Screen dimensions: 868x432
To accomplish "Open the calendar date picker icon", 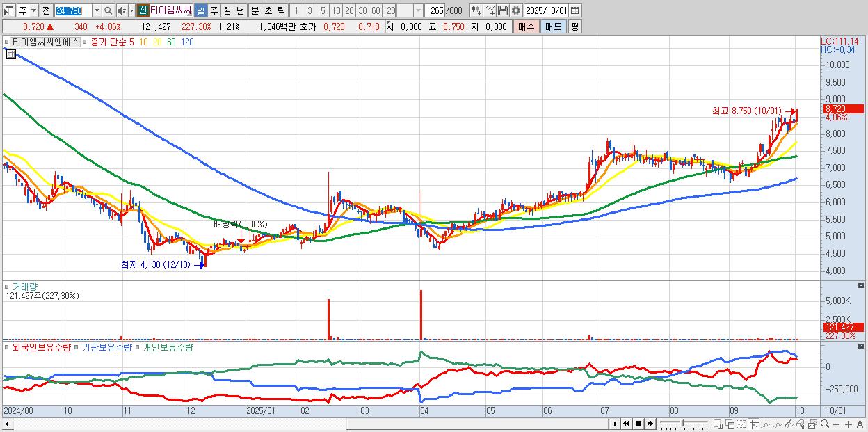I will tap(575, 10).
